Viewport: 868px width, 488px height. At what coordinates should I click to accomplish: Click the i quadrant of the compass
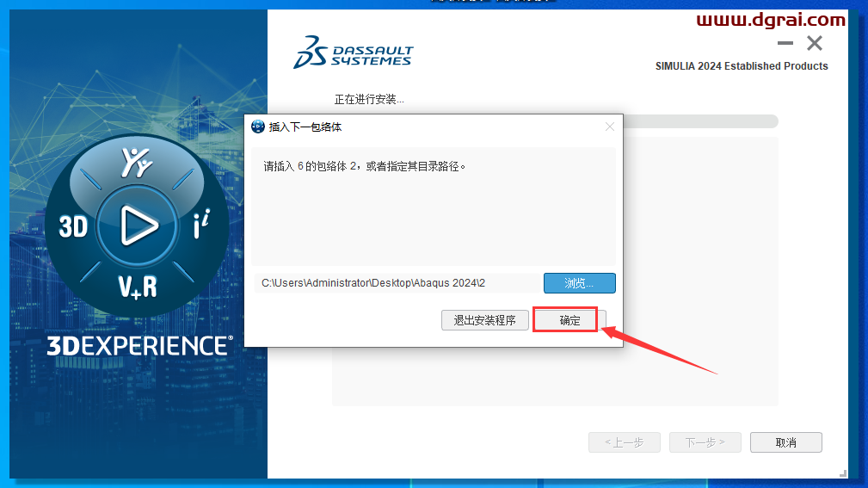tap(201, 224)
